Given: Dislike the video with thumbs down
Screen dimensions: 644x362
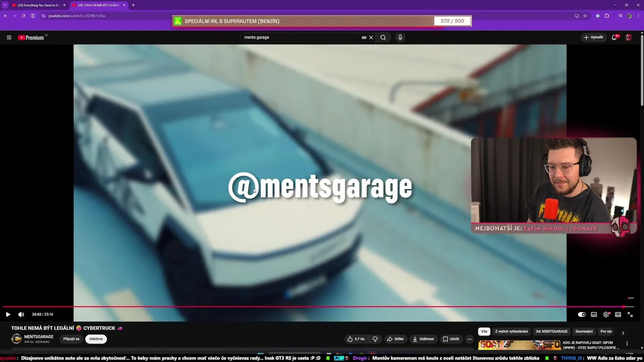Looking at the screenshot, I should [375, 339].
